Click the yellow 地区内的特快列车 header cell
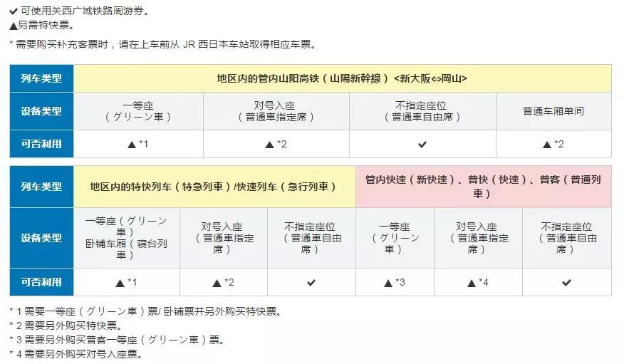The image size is (624, 364). (214, 187)
